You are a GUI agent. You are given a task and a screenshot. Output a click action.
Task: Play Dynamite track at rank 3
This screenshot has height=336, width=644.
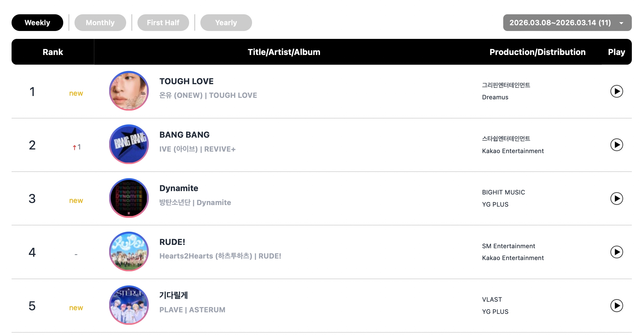[616, 198]
